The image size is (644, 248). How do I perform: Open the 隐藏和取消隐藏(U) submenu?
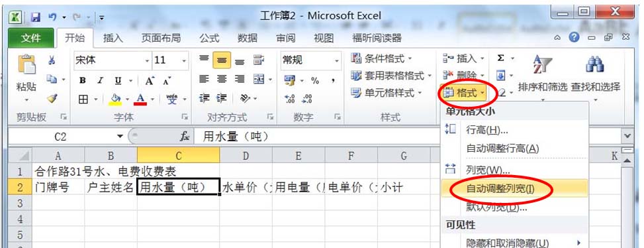[515, 243]
